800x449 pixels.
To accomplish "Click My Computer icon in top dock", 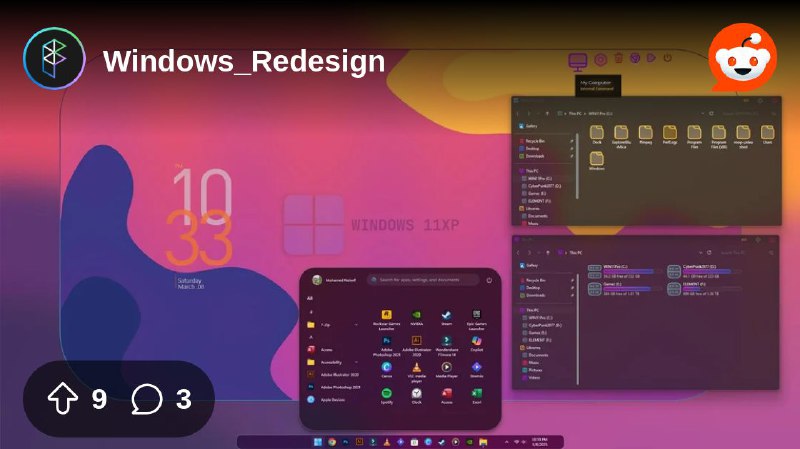I will (578, 61).
